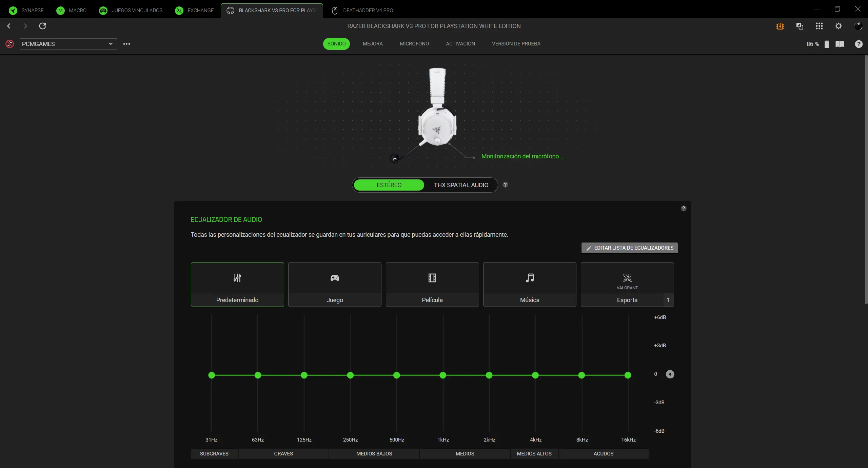Click the 16kHz equalizer slider handle
The image size is (868, 468).
[628, 375]
